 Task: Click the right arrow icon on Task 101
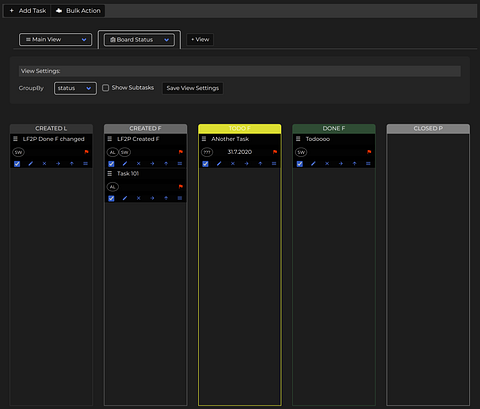point(152,198)
